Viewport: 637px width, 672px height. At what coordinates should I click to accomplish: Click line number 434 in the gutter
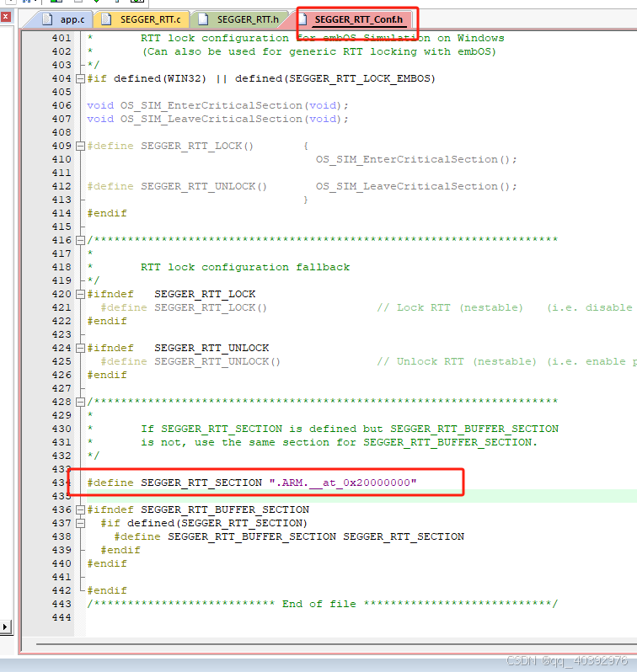(x=62, y=483)
